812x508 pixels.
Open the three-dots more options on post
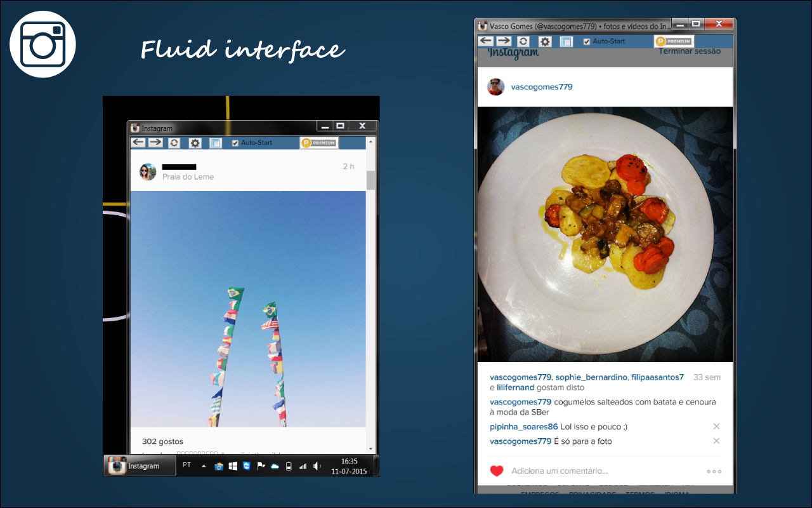pyautogui.click(x=714, y=471)
